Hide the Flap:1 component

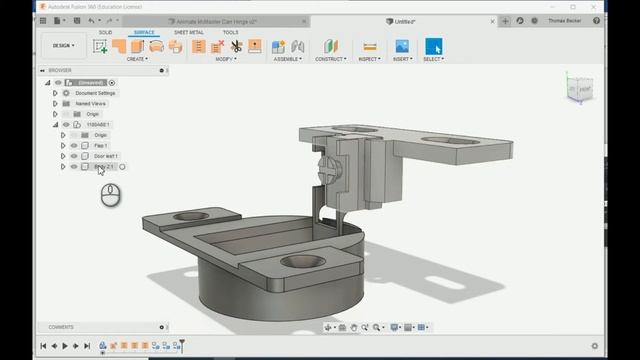pos(74,146)
